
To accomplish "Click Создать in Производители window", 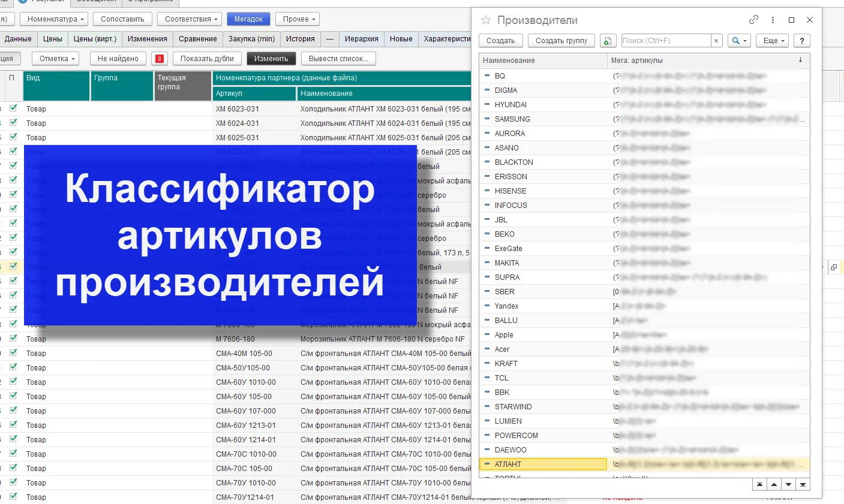I will (x=501, y=41).
